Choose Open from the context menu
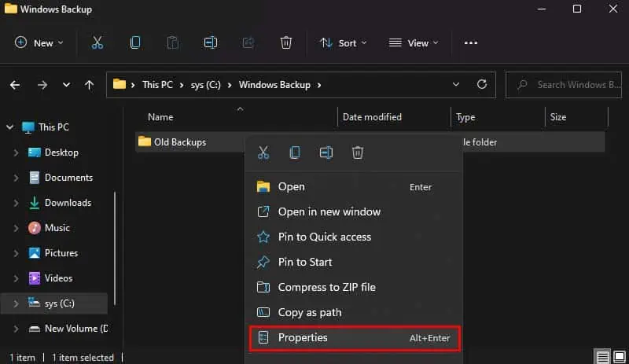This screenshot has height=364, width=629. click(354, 186)
